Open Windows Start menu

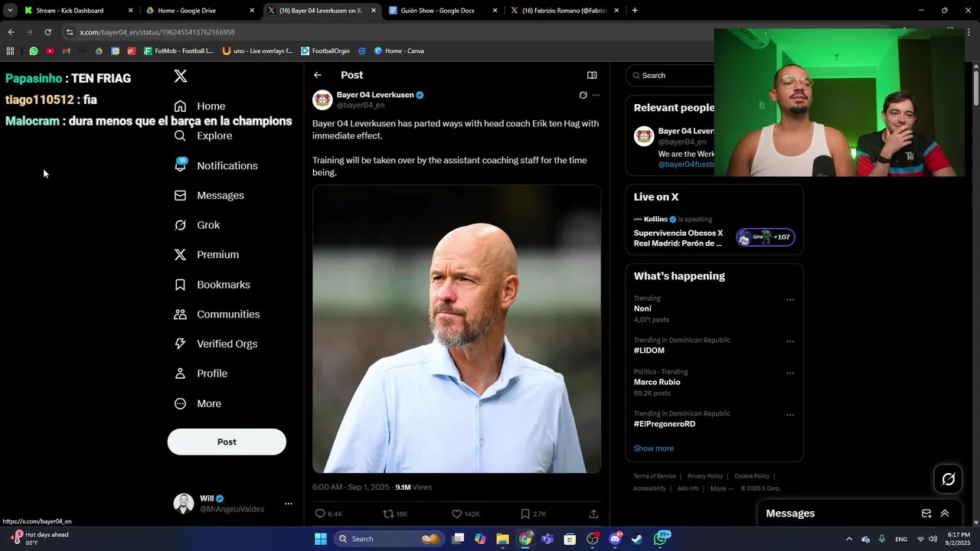tap(321, 539)
